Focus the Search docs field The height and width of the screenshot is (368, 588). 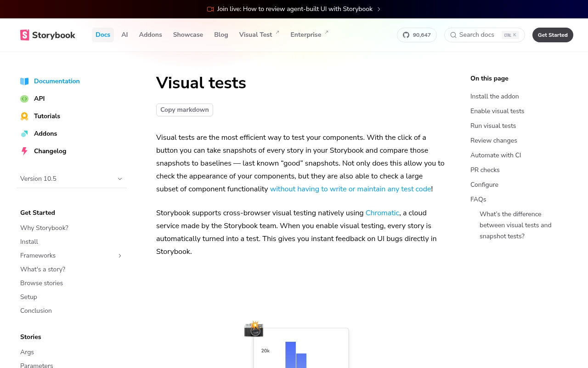[x=484, y=35]
